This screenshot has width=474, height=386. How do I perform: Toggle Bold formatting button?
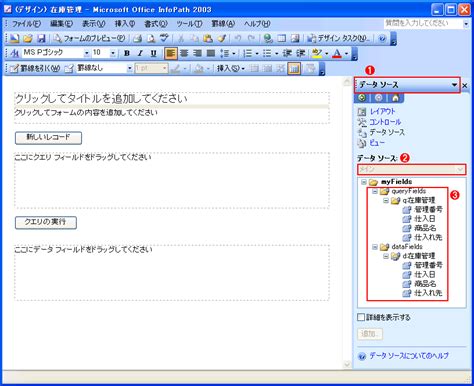127,53
